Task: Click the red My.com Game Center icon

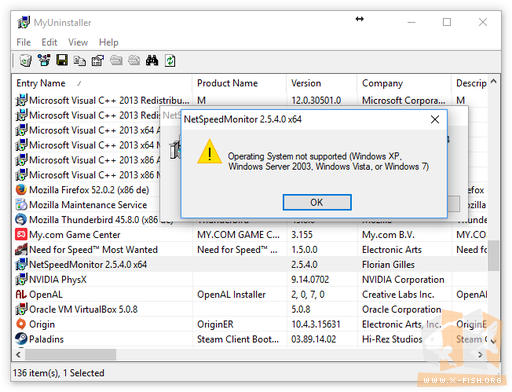Action: (21, 234)
